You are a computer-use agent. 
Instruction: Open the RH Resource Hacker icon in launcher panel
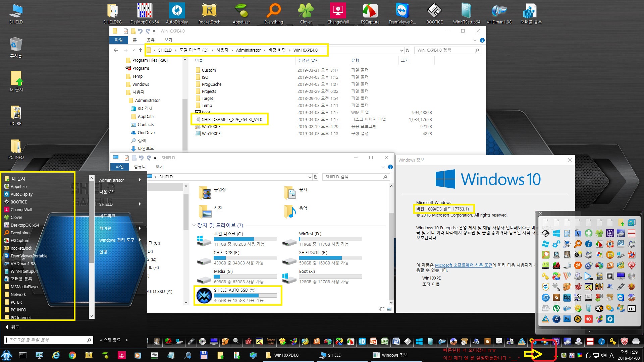pyautogui.click(x=599, y=287)
